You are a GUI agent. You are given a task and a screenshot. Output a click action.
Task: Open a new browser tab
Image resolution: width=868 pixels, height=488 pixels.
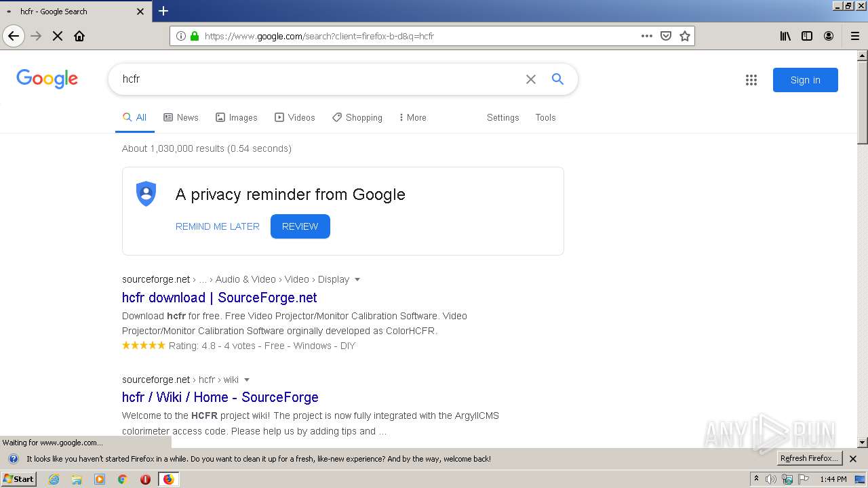[163, 11]
